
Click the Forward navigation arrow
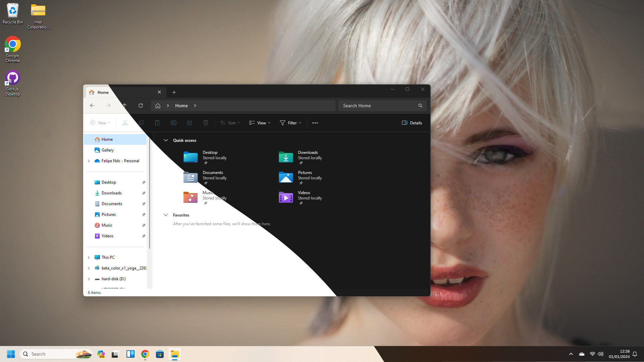pyautogui.click(x=108, y=106)
